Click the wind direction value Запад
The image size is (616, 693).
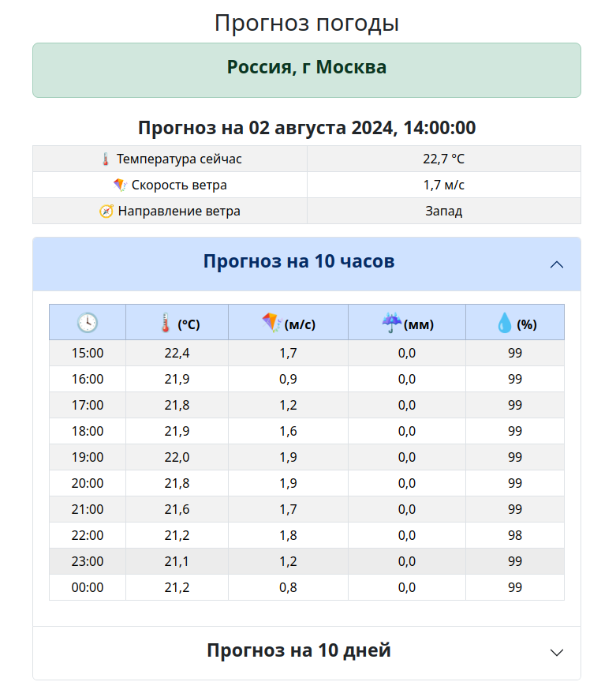[x=444, y=212]
